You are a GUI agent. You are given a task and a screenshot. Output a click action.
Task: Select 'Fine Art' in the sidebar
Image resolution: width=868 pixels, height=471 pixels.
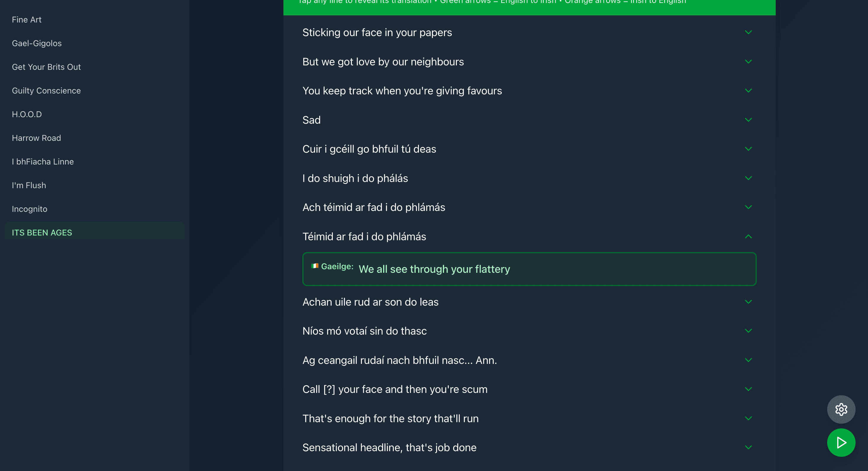[27, 19]
